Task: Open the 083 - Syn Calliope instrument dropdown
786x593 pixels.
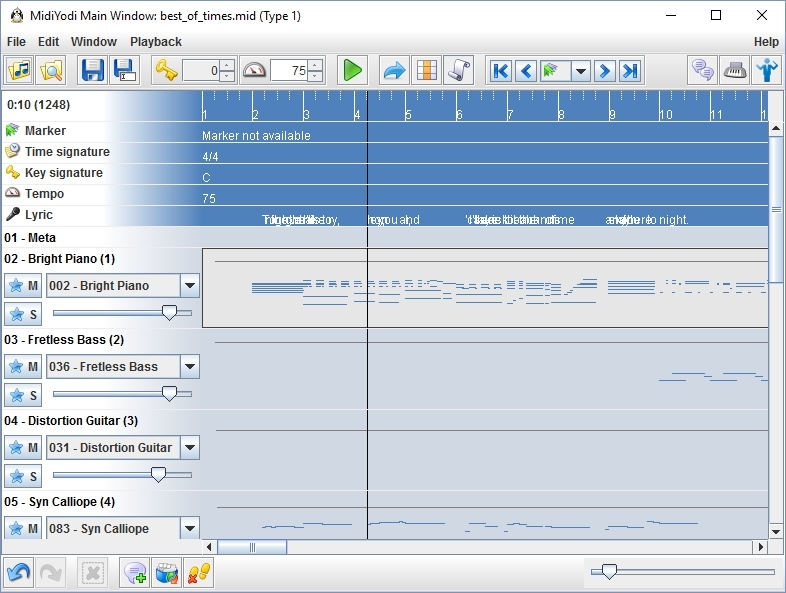Action: click(189, 528)
